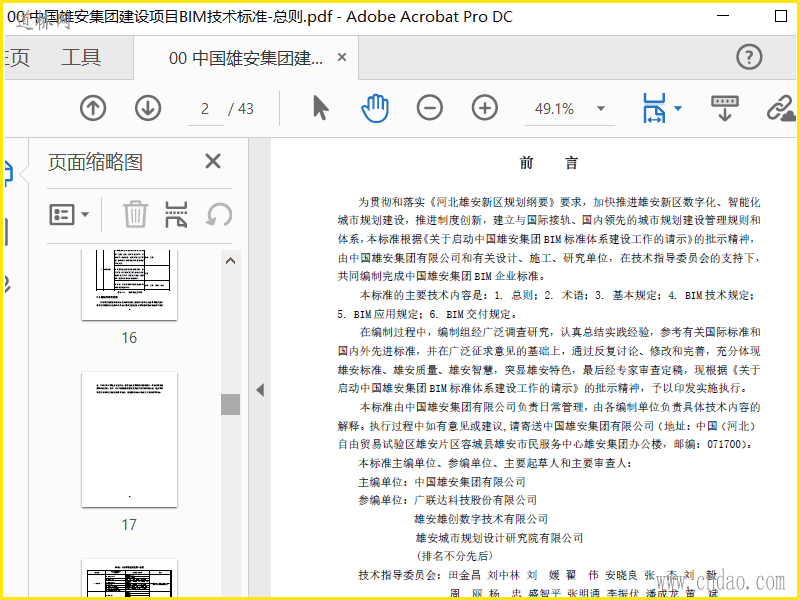
Task: Switch to the 00 中国雄安集团建... document tab
Action: (x=246, y=58)
